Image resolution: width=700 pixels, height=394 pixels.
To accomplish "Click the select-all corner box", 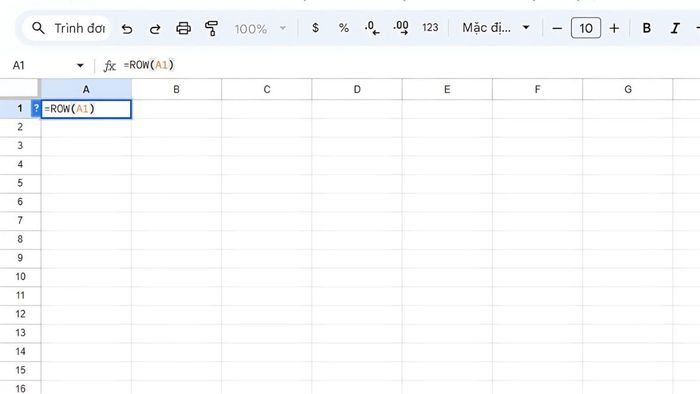I will [19, 88].
